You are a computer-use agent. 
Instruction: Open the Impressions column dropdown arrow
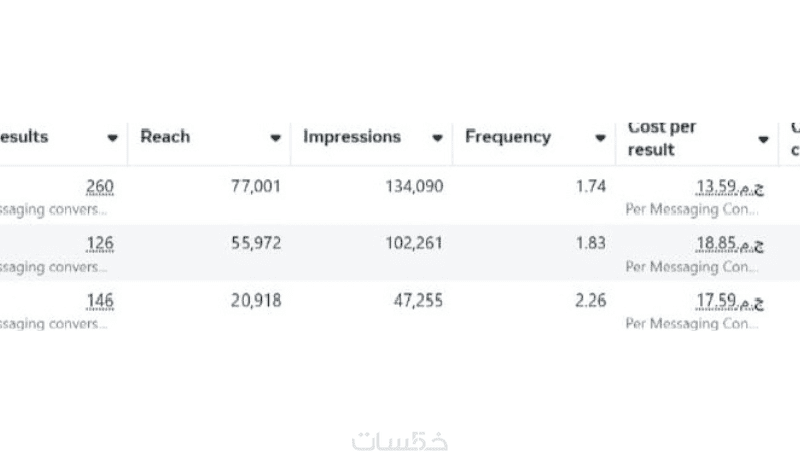(437, 138)
